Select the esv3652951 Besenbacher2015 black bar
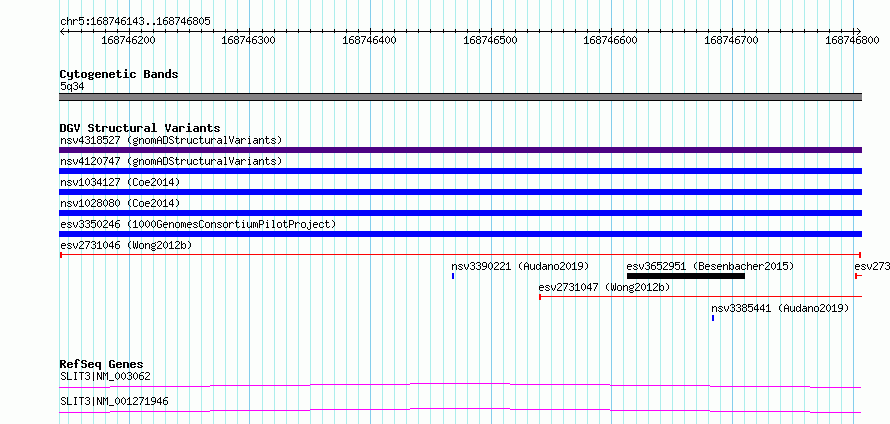The width and height of the screenshot is (890, 424). click(x=686, y=276)
